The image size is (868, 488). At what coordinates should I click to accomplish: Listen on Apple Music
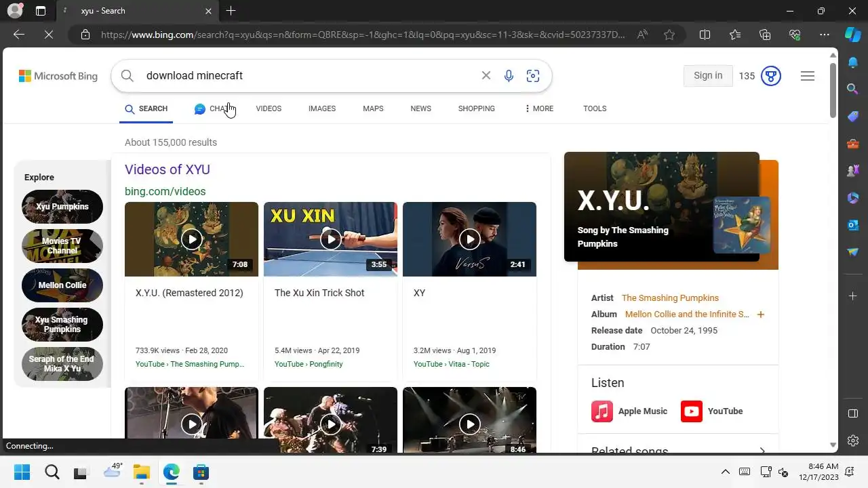pyautogui.click(x=629, y=411)
